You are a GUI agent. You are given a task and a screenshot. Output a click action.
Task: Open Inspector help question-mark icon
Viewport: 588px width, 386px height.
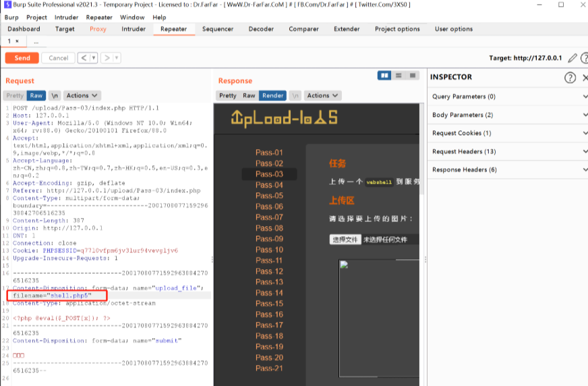pyautogui.click(x=570, y=78)
